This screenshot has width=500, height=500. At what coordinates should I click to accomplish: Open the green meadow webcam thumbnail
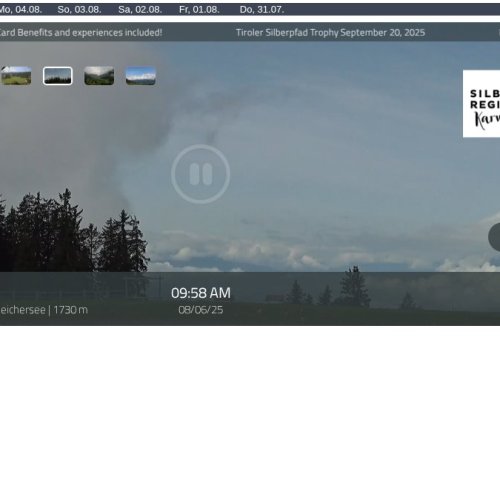click(16, 76)
